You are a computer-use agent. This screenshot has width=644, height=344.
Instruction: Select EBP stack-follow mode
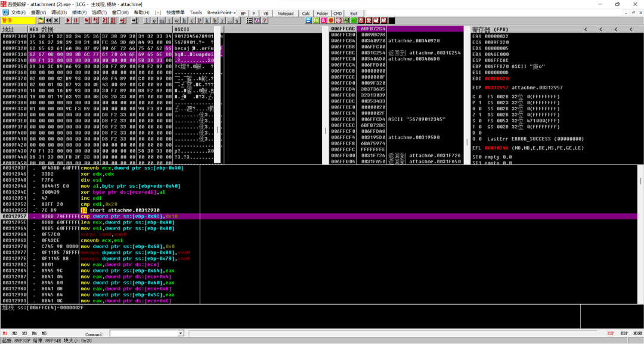coord(624,333)
